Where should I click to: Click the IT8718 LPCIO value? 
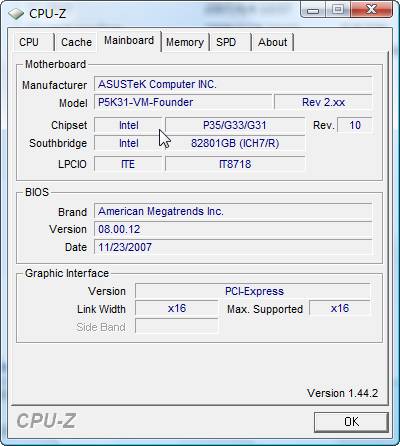pyautogui.click(x=235, y=164)
